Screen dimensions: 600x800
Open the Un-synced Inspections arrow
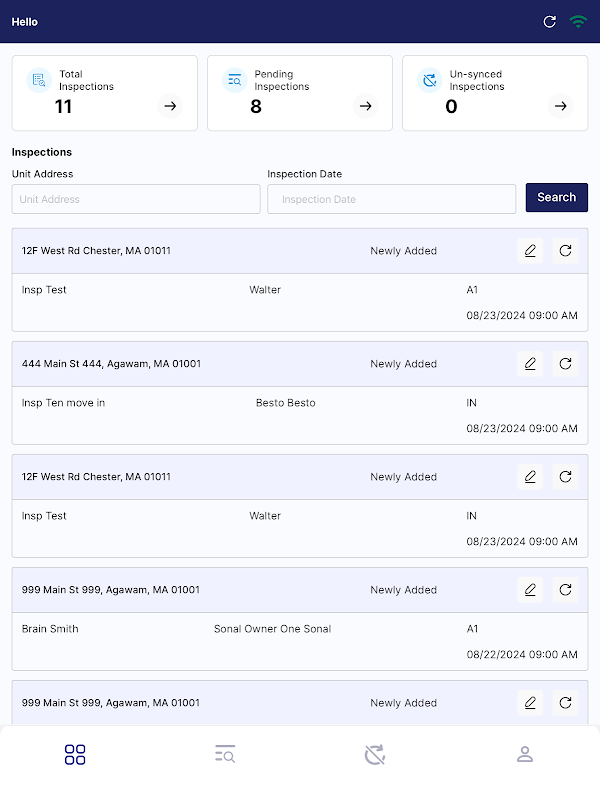(561, 106)
